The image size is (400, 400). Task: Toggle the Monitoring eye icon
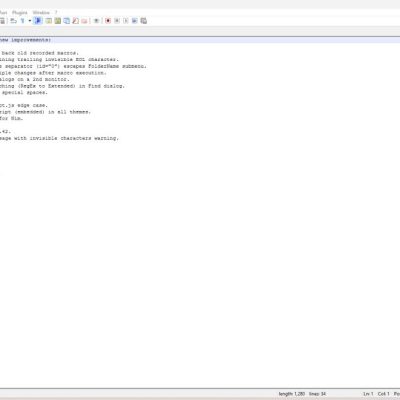point(96,21)
